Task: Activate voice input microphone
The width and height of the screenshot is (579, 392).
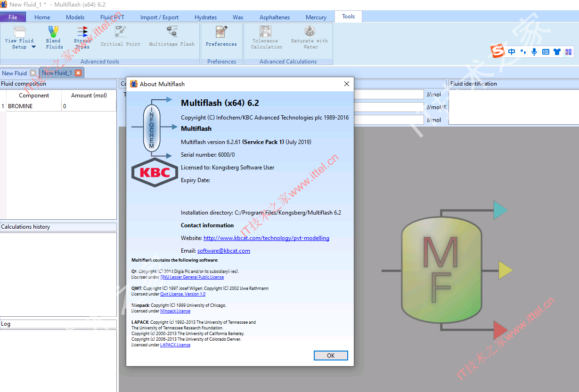Action: 534,52
